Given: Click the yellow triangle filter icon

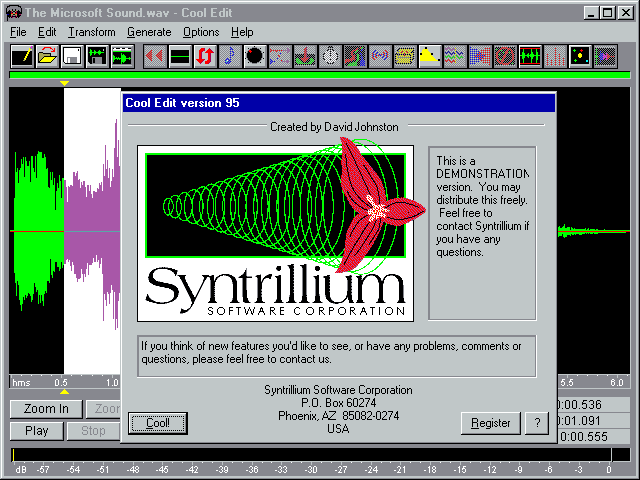Looking at the screenshot, I should 430,56.
